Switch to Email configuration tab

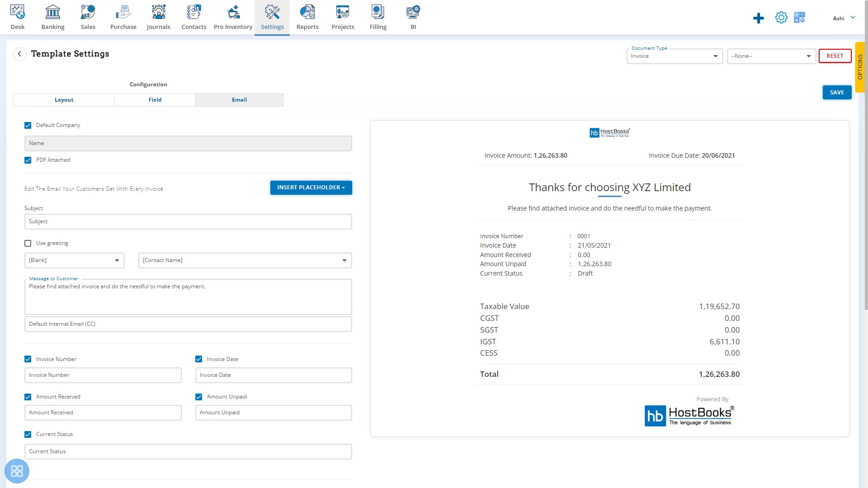pyautogui.click(x=239, y=99)
